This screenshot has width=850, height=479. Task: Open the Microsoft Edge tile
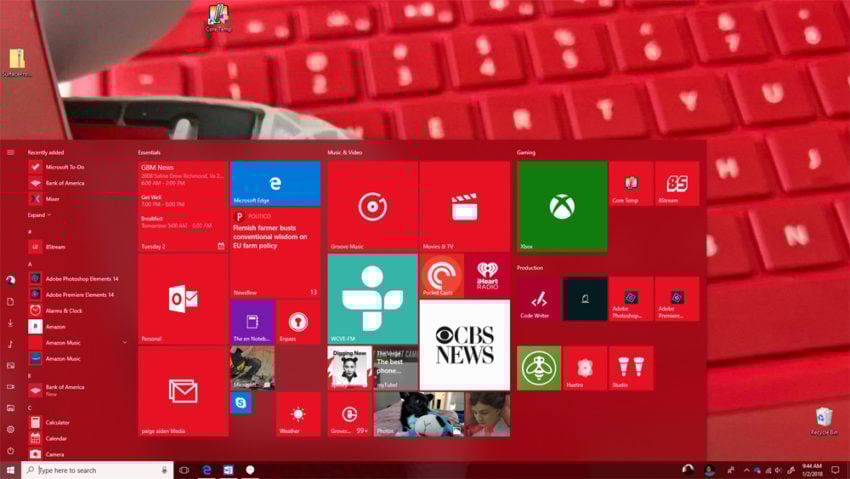[275, 183]
